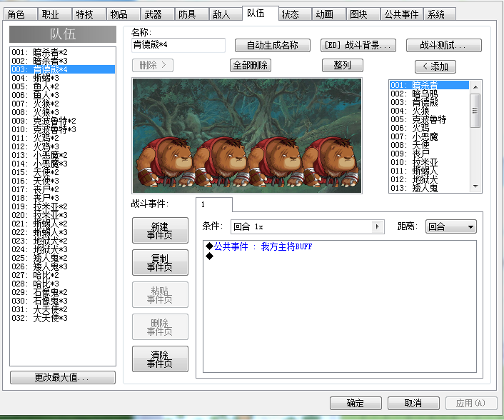Select enemy 007: 小恶魔

point(429,136)
